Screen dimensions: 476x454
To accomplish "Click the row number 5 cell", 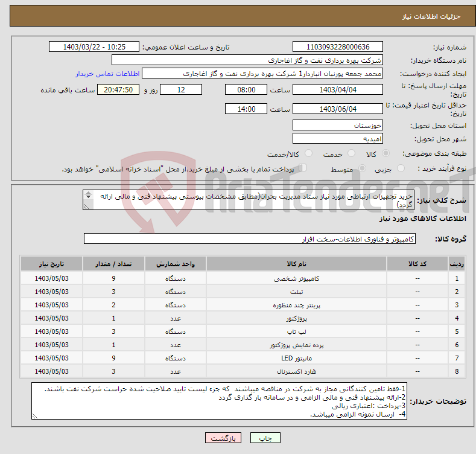I will (x=457, y=331).
